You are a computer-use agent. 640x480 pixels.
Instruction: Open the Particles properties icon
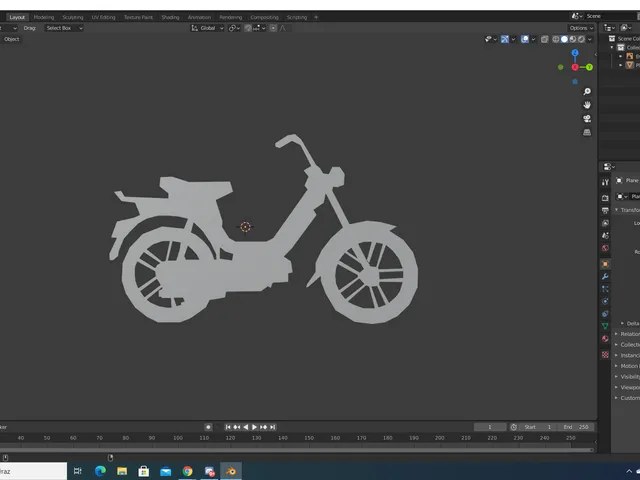coord(605,289)
